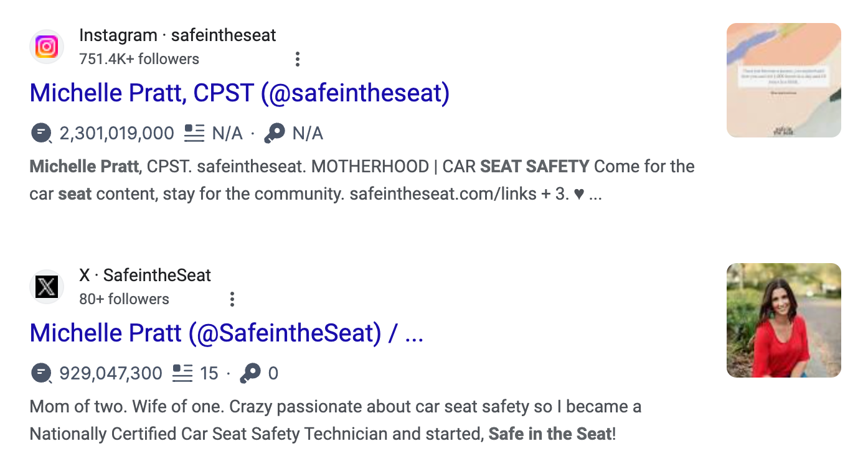Click the thumbnail of woman in red top
This screenshot has height=469, width=868.
[783, 320]
